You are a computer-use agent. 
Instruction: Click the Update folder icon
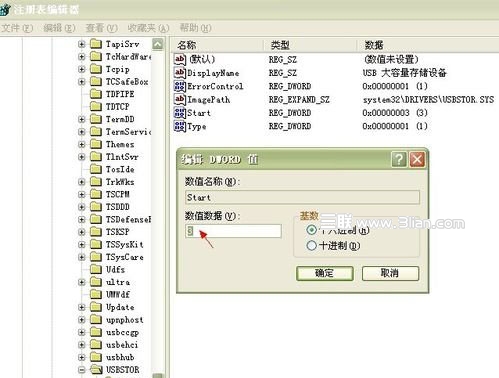click(96, 307)
